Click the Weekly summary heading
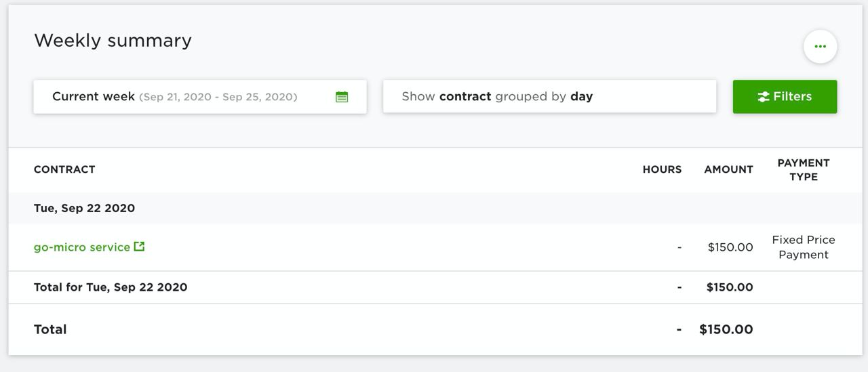Viewport: 868px width, 372px height. [113, 41]
